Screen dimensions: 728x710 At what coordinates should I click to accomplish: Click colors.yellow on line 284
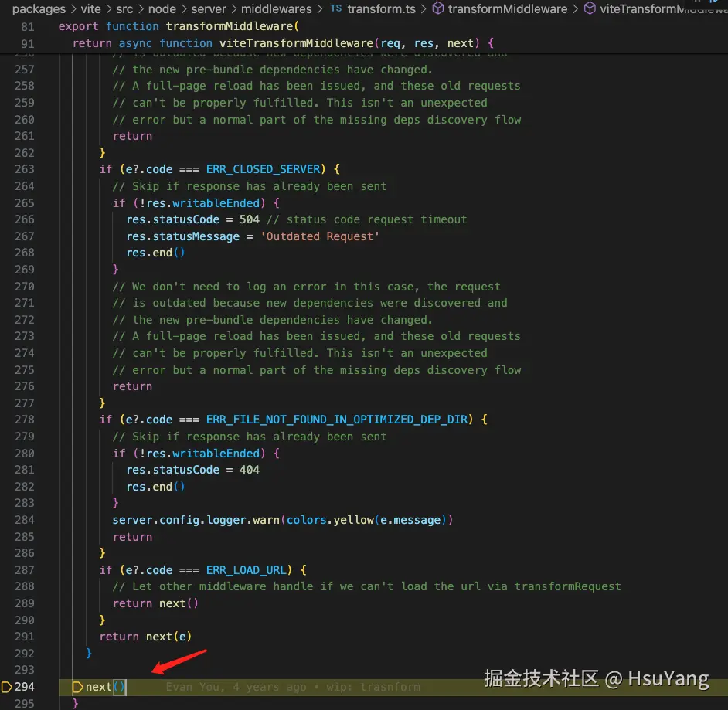tap(330, 520)
